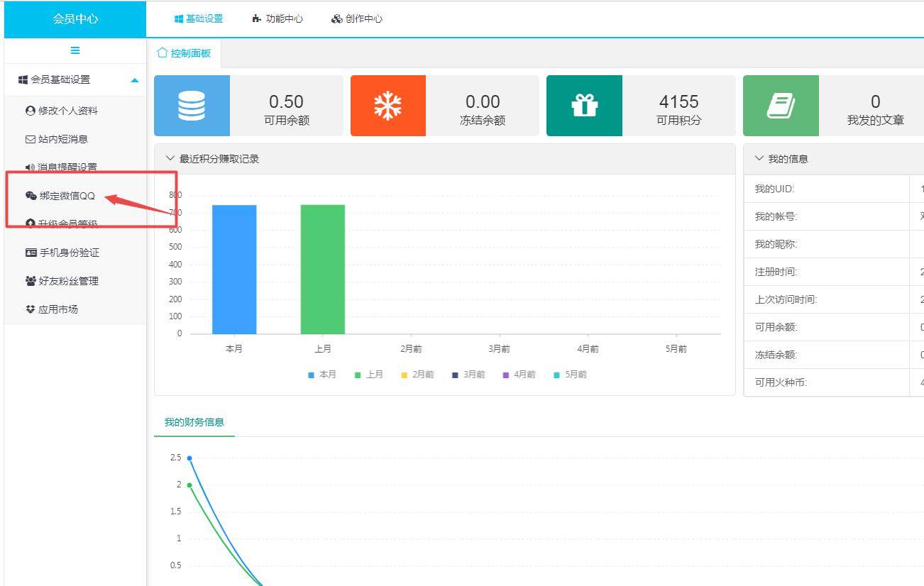Click the hamburger menu collapse icon

click(x=75, y=50)
